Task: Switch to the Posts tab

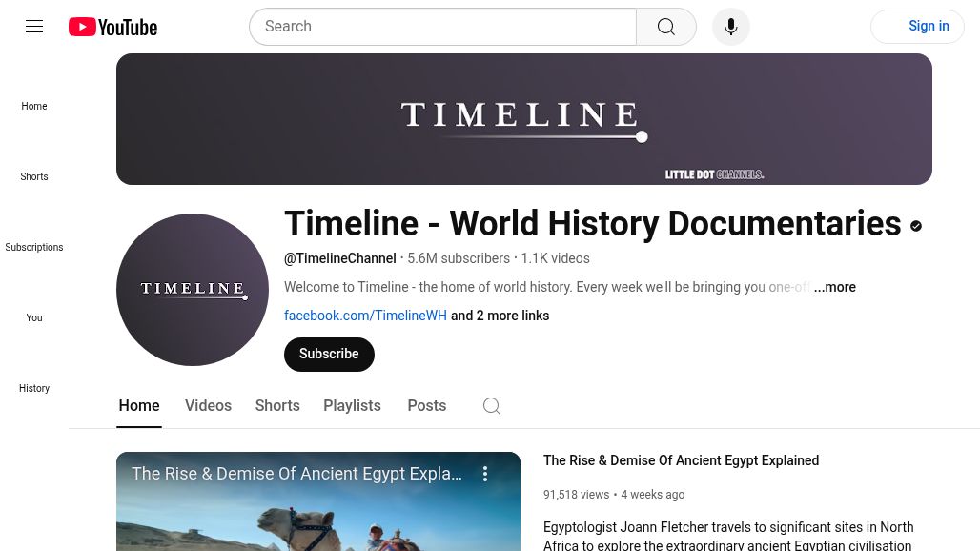Action: pos(427,406)
